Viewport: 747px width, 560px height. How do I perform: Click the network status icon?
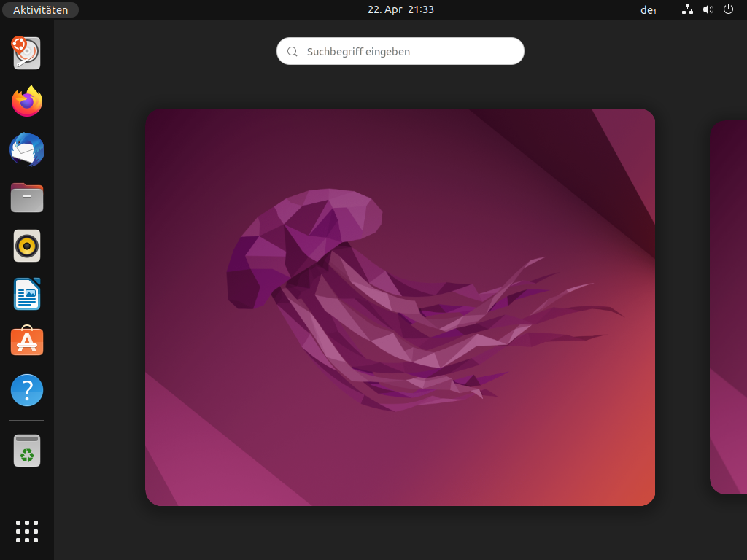pos(687,9)
